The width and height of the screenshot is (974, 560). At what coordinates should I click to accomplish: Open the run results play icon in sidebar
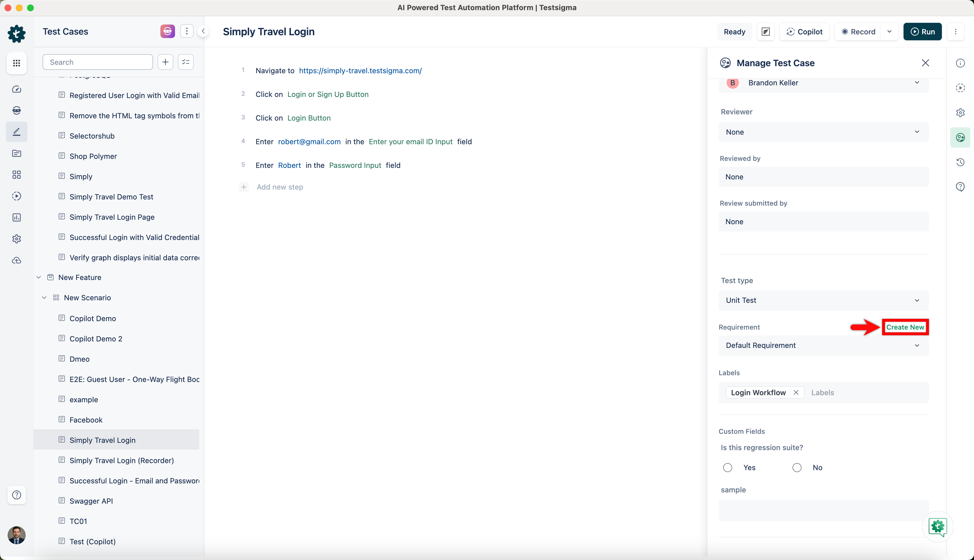coord(17,196)
